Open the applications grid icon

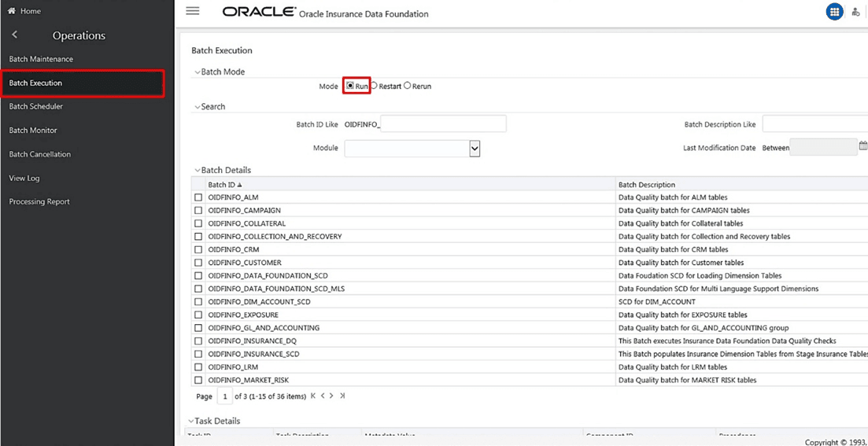pyautogui.click(x=834, y=12)
